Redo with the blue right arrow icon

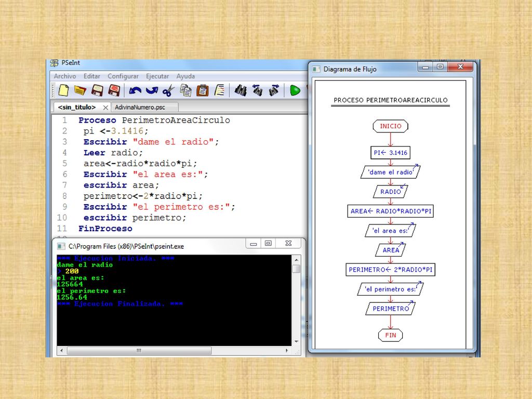152,90
